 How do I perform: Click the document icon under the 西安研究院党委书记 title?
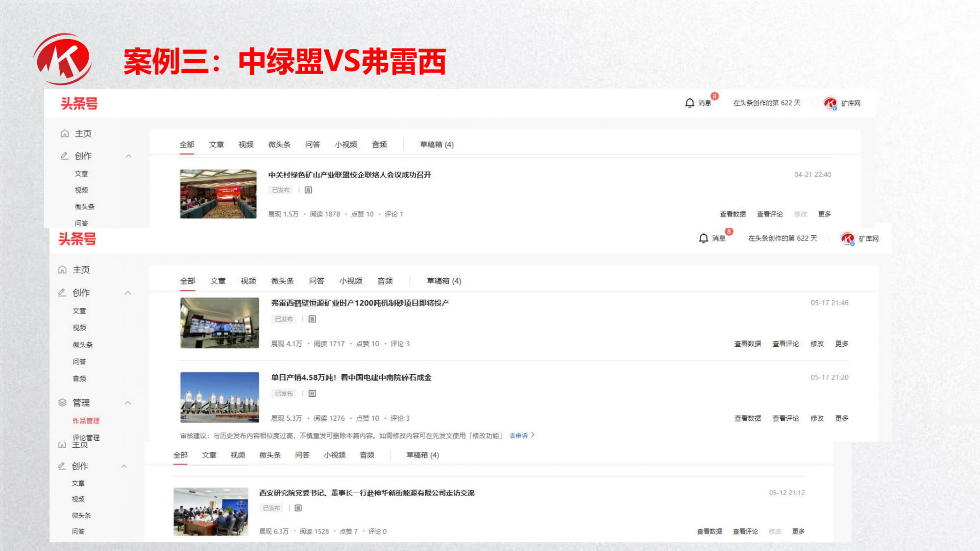(x=298, y=508)
